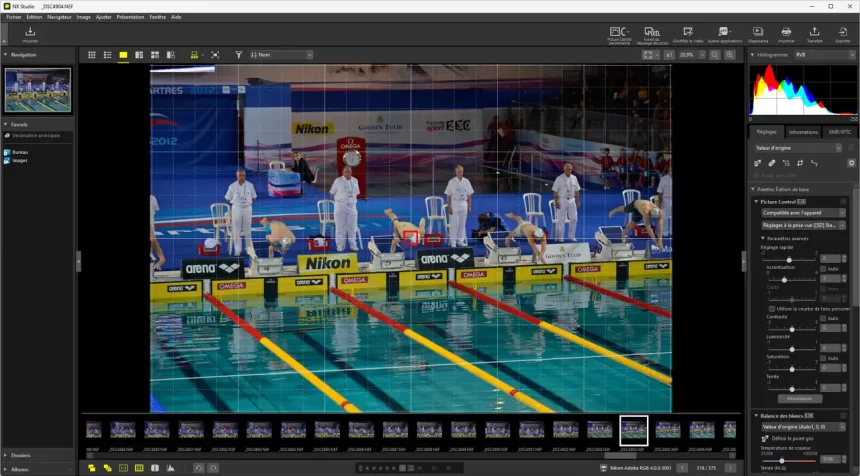The height and width of the screenshot is (476, 860).
Task: Open the Ajuster menu
Action: pos(103,17)
